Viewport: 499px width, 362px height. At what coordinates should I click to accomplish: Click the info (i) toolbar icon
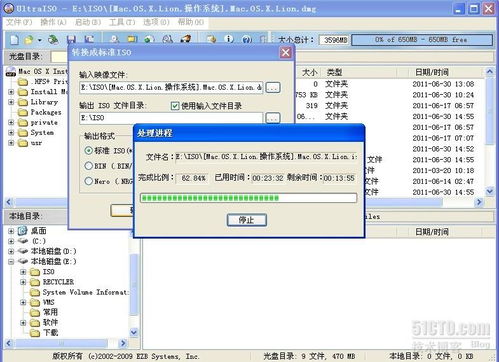(229, 39)
